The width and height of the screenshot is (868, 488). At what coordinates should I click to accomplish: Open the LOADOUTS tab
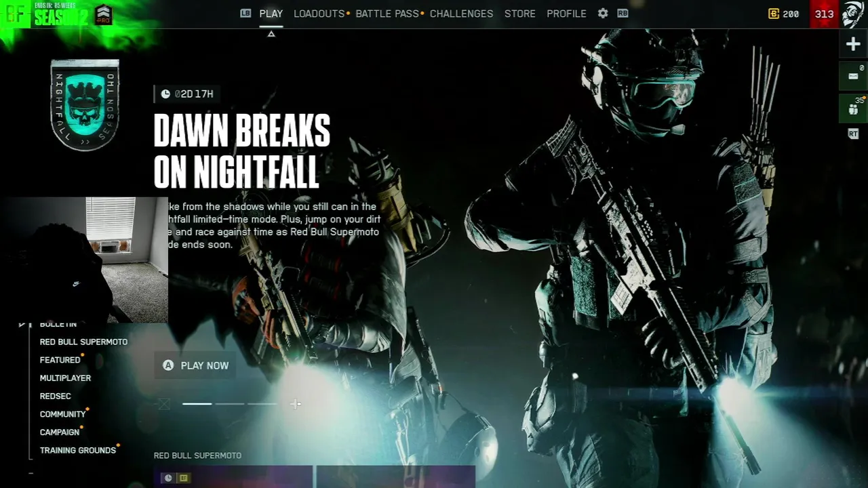(319, 14)
